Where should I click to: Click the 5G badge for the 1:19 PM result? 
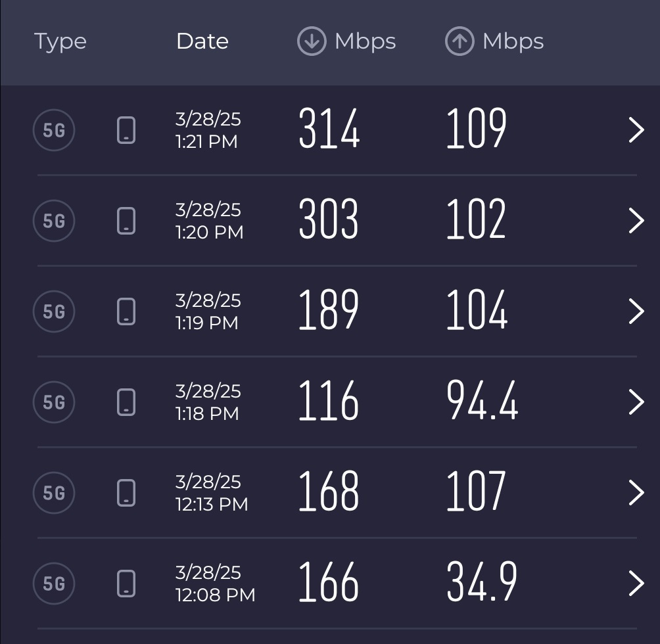pos(54,311)
